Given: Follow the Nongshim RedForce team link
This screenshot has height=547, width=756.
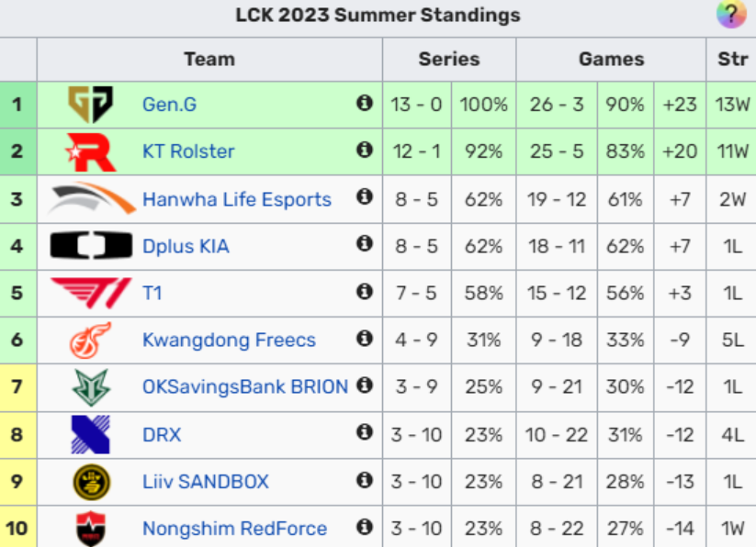Looking at the screenshot, I should (234, 529).
